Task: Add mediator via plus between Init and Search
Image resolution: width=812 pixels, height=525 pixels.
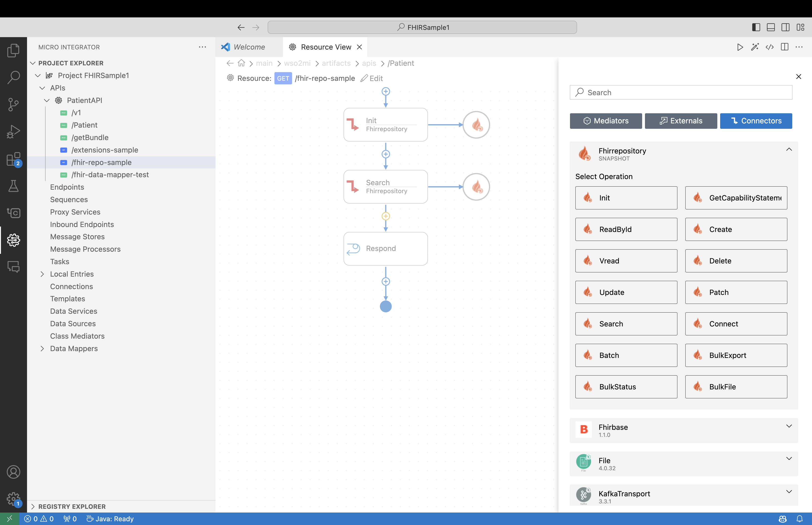Action: point(386,154)
